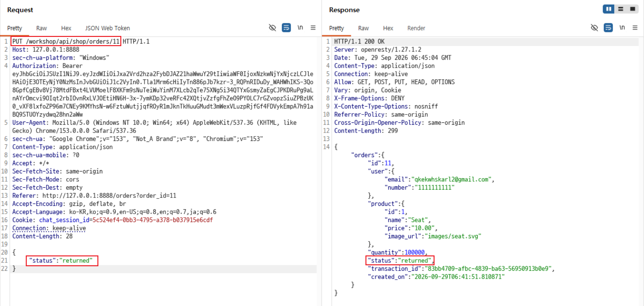The height and width of the screenshot is (306, 644).
Task: Switch to the Response Hex tab
Action: click(388, 28)
